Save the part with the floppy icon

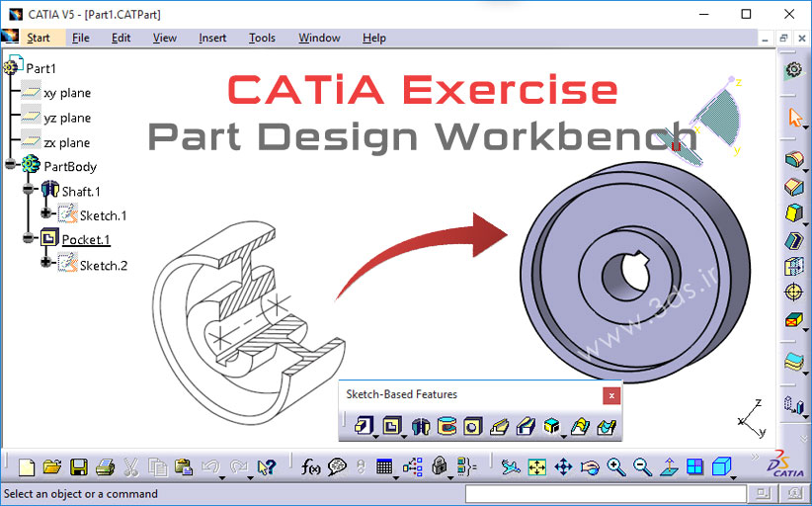tap(78, 467)
